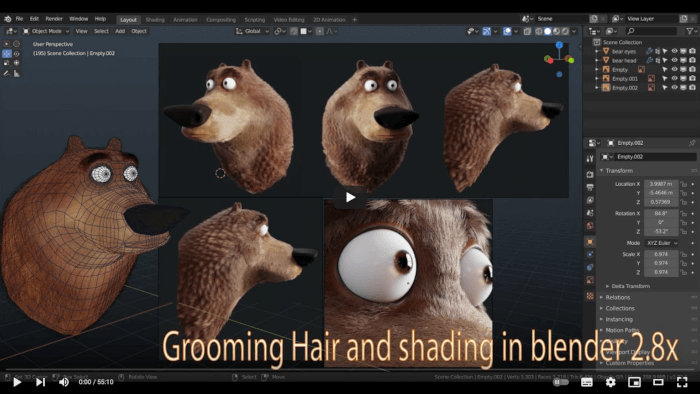The width and height of the screenshot is (700, 394).
Task: Select the Measure ruler tool
Action: click(x=17, y=73)
